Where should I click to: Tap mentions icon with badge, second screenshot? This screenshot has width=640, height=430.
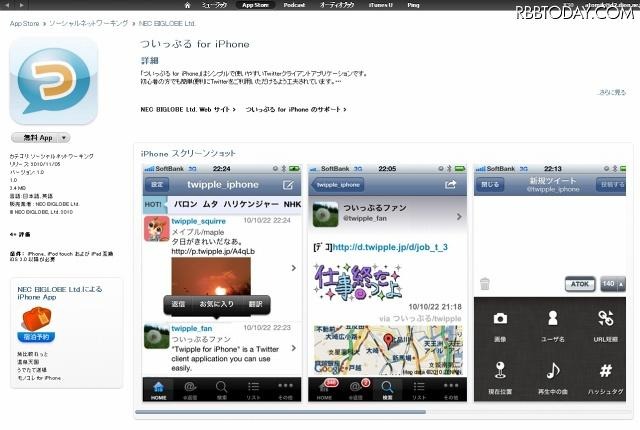tap(357, 390)
